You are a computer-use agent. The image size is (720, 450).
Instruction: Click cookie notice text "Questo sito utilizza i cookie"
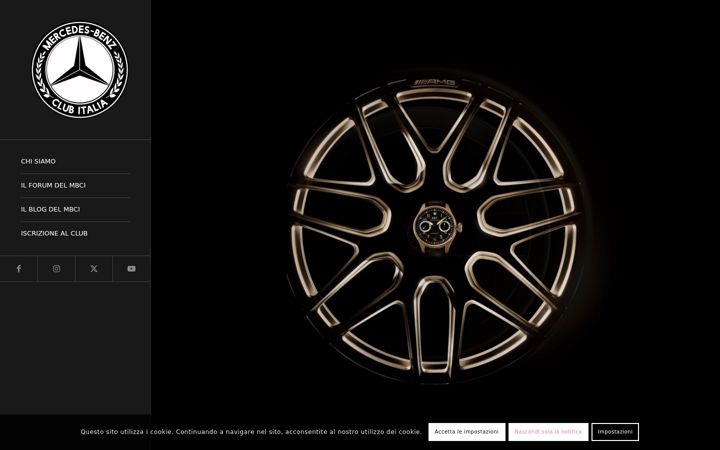[x=127, y=432]
